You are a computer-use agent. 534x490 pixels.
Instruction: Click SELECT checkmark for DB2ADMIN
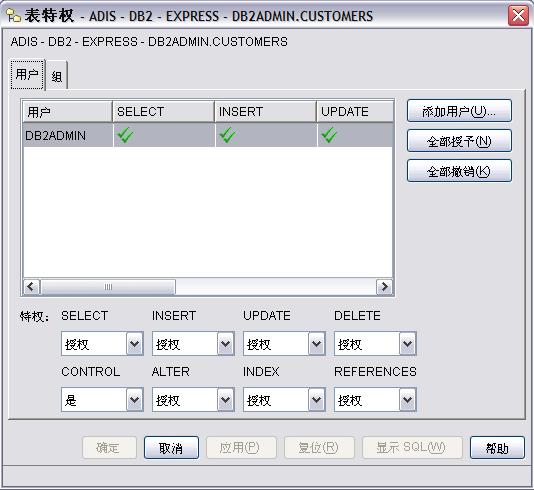click(125, 135)
